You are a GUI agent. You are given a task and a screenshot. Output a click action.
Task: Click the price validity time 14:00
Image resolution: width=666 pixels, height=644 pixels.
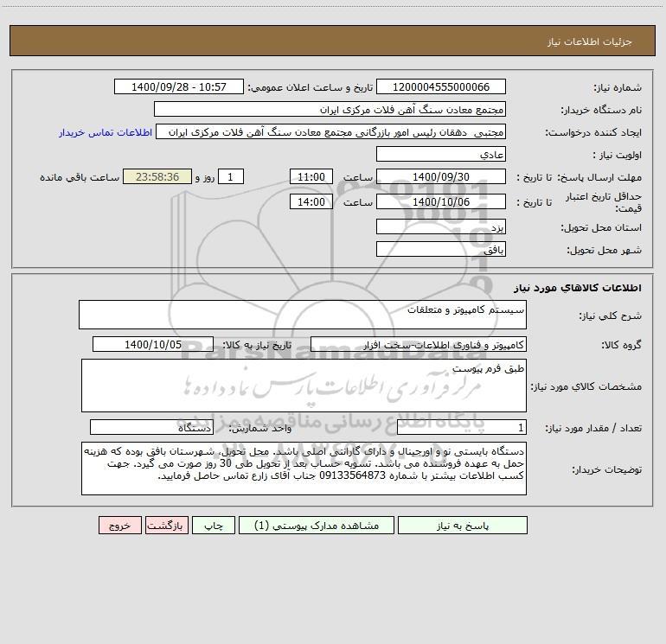coord(311,201)
